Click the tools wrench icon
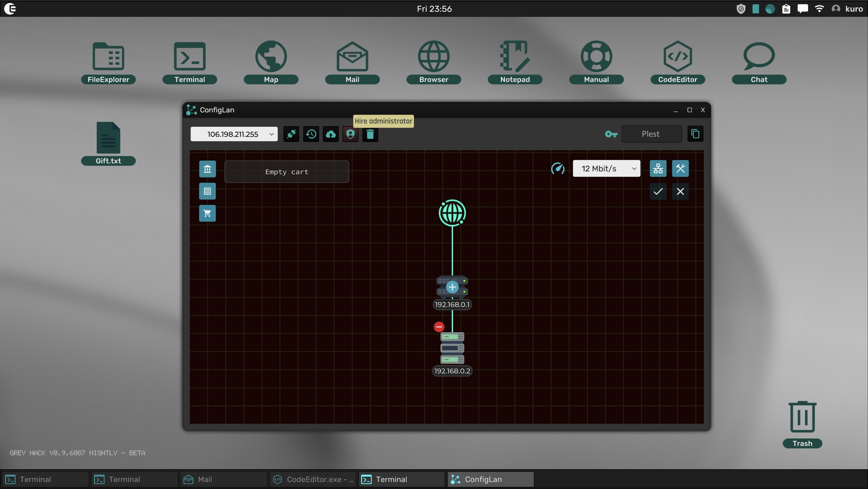 [x=680, y=169]
